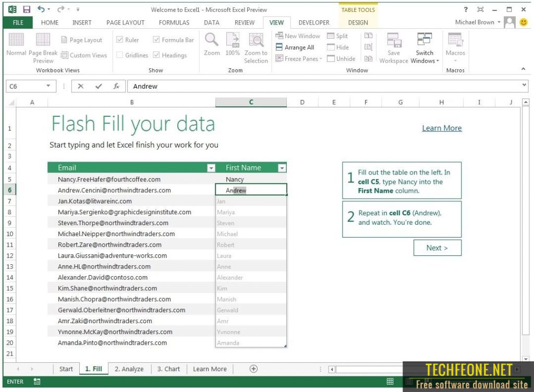Split the worksheet window
Viewport: 534px width, 392px height.
pos(337,36)
